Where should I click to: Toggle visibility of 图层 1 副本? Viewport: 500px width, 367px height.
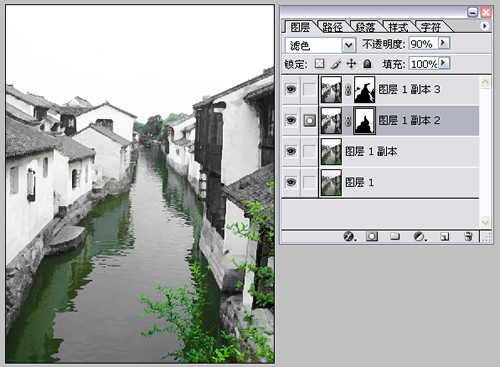(x=291, y=151)
